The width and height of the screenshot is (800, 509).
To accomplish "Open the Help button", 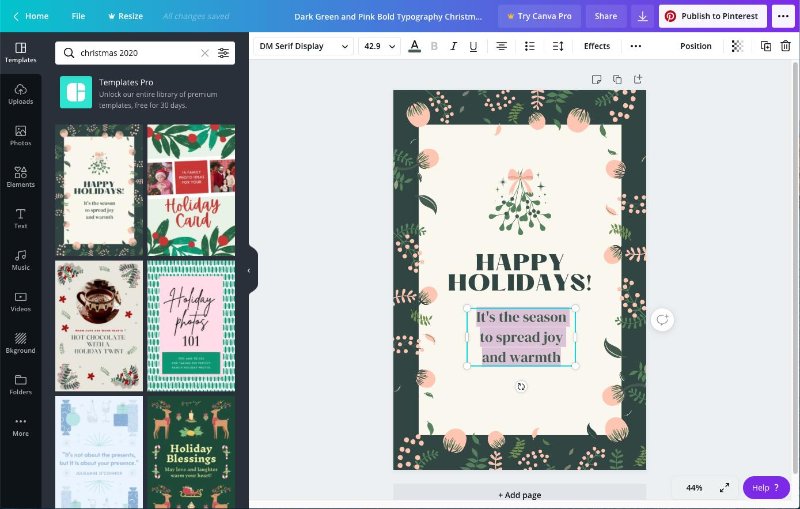I will (x=766, y=488).
